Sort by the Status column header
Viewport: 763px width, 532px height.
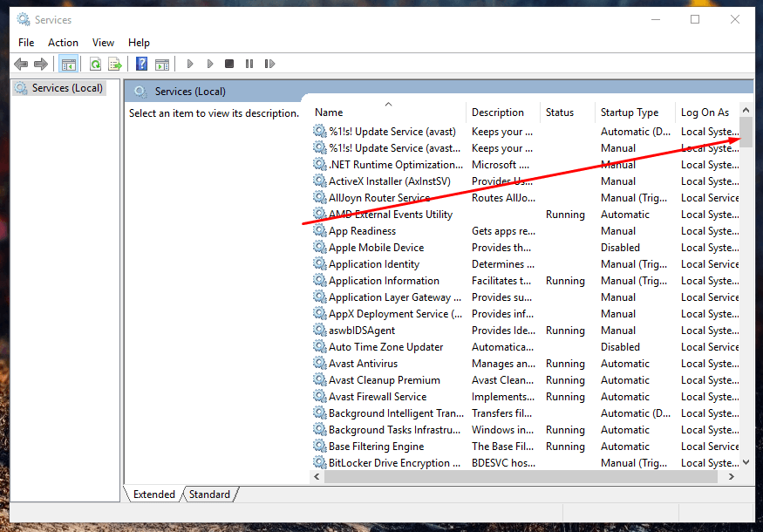click(x=568, y=113)
